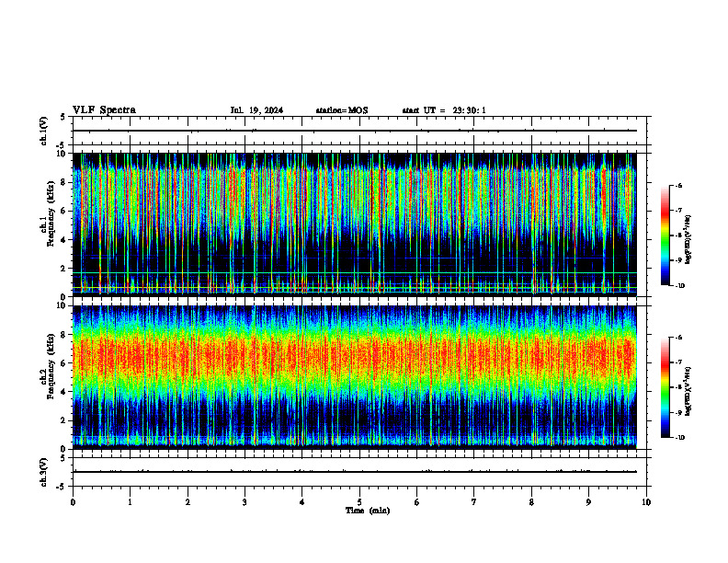Click time axis tick label "2"
Image resolution: width=728 pixels, height=563 pixels.
click(188, 502)
